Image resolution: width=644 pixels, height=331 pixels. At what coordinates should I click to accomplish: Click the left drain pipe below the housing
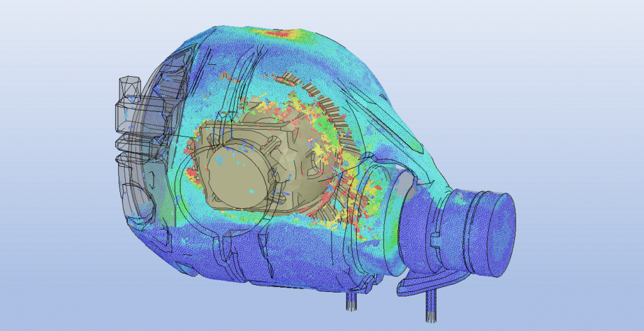click(x=351, y=301)
